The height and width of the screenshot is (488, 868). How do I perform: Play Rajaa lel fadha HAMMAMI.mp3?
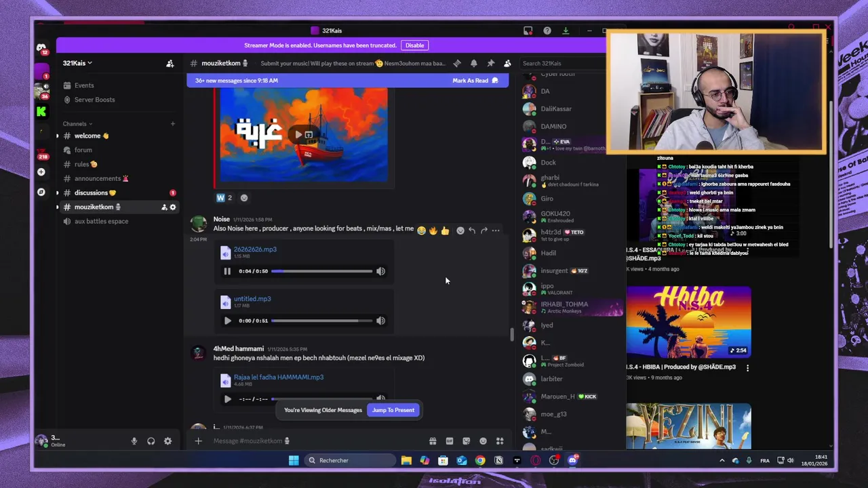(x=227, y=399)
